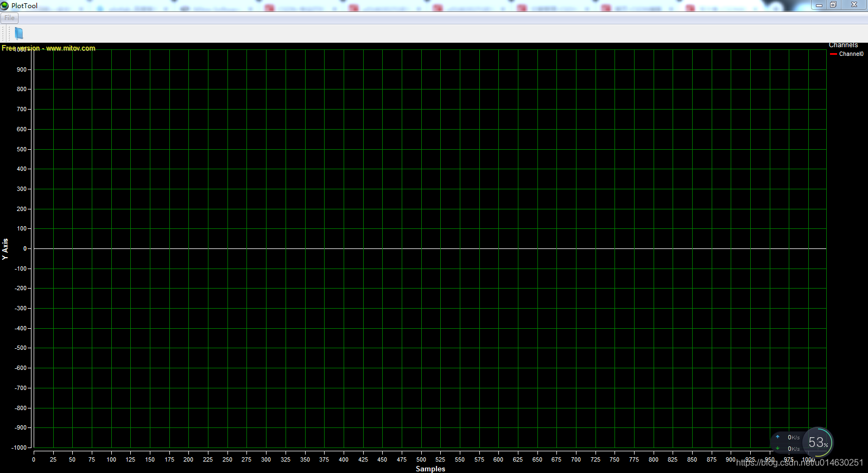
Task: Close the PlotTool window
Action: pyautogui.click(x=854, y=5)
